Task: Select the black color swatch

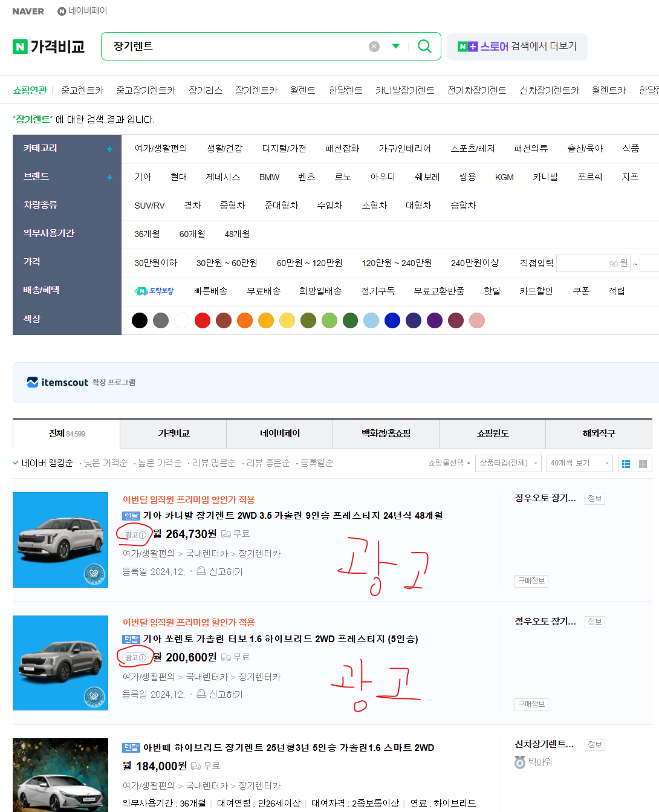Action: pyautogui.click(x=140, y=320)
